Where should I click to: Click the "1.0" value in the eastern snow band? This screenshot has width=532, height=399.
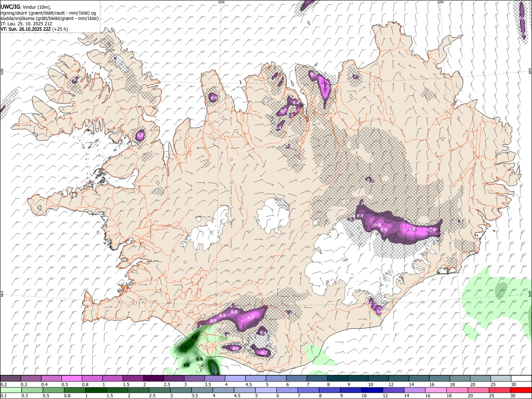412,229
